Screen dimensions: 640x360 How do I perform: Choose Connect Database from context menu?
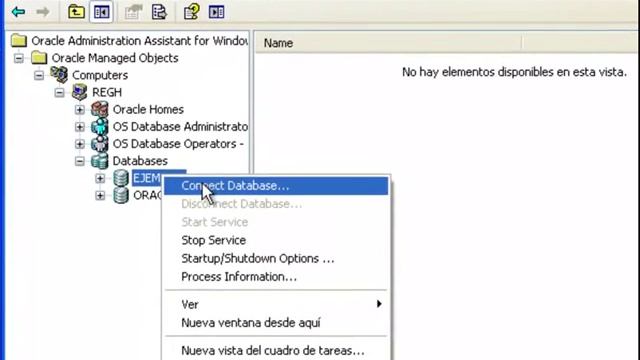click(x=276, y=186)
